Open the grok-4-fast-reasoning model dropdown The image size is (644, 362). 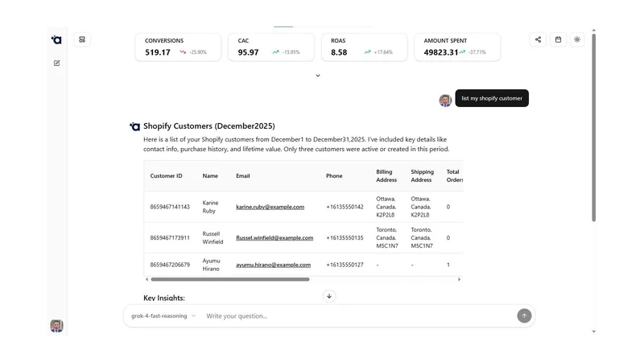click(163, 316)
